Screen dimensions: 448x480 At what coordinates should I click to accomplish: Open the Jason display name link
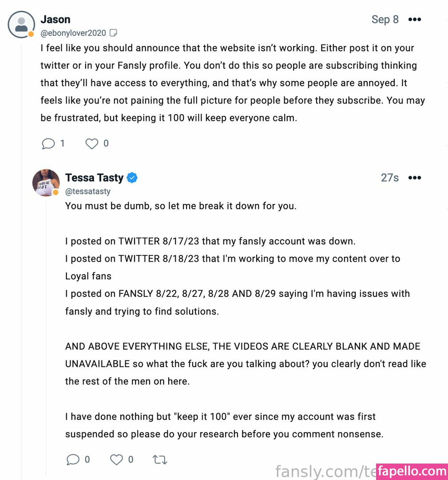point(56,20)
